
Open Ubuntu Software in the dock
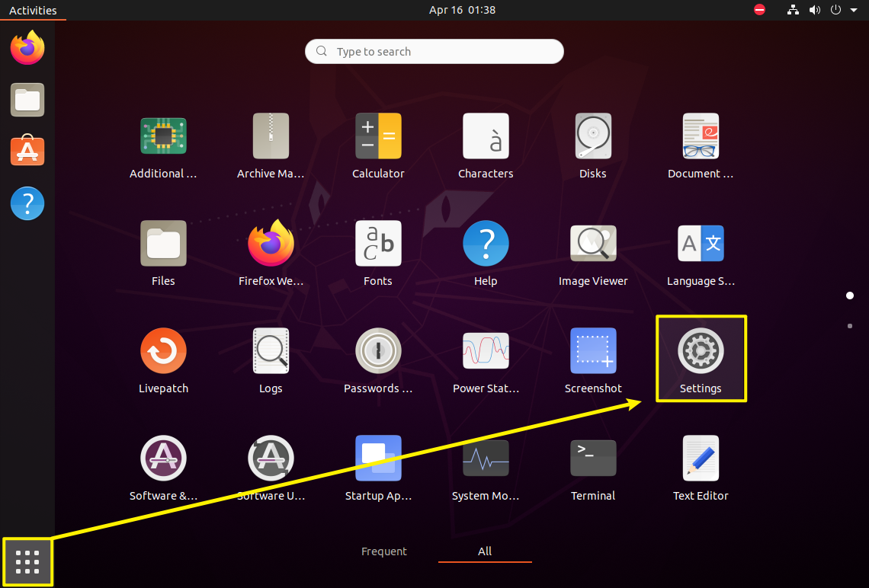(27, 151)
